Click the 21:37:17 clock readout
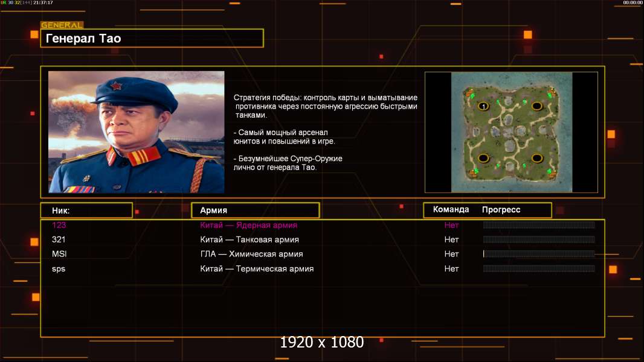This screenshot has width=644, height=362. [x=43, y=2]
